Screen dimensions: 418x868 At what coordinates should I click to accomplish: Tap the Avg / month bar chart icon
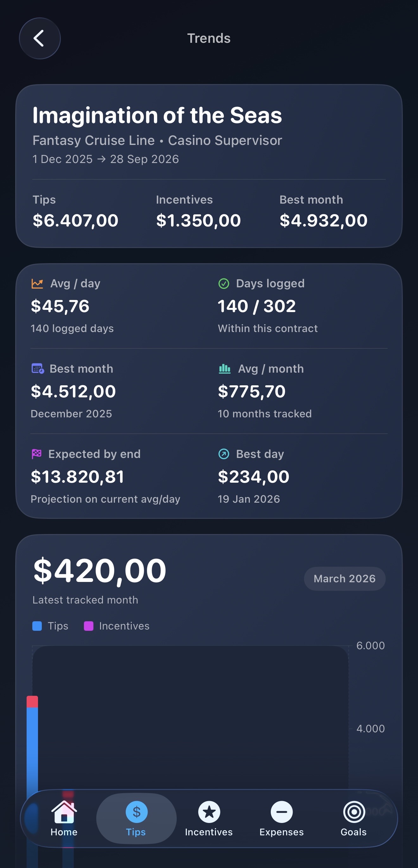point(225,369)
